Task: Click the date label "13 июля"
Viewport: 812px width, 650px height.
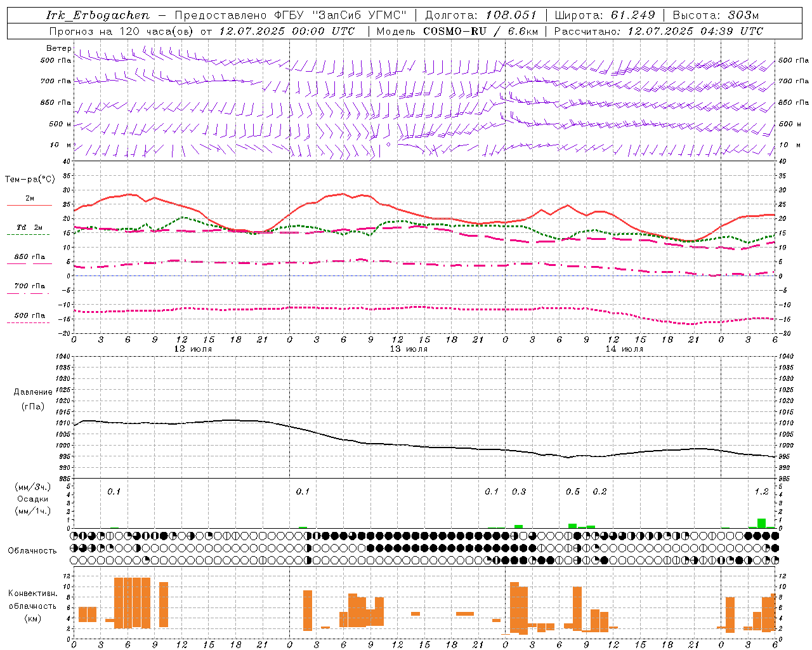Action: 409,349
